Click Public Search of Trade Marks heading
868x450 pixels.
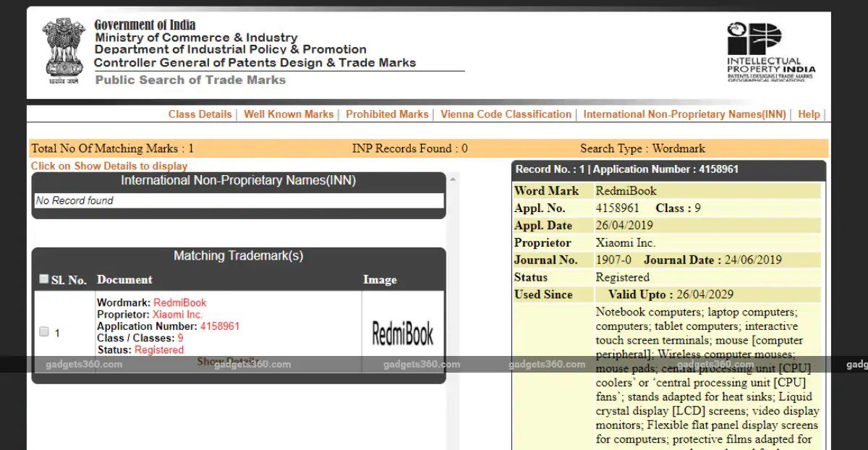pyautogui.click(x=190, y=80)
